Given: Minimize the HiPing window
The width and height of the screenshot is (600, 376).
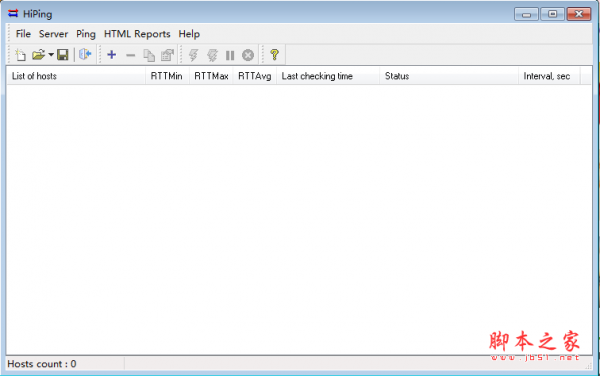Looking at the screenshot, I should pyautogui.click(x=527, y=14).
